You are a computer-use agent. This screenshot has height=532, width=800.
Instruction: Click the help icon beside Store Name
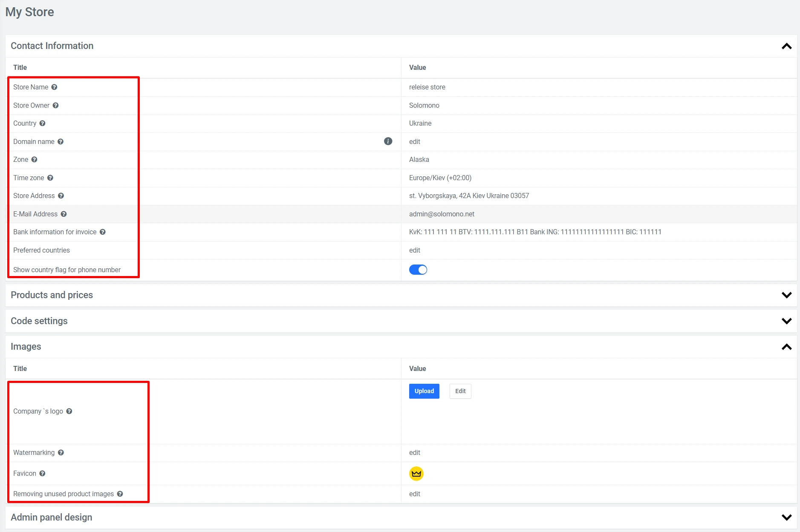pyautogui.click(x=54, y=87)
